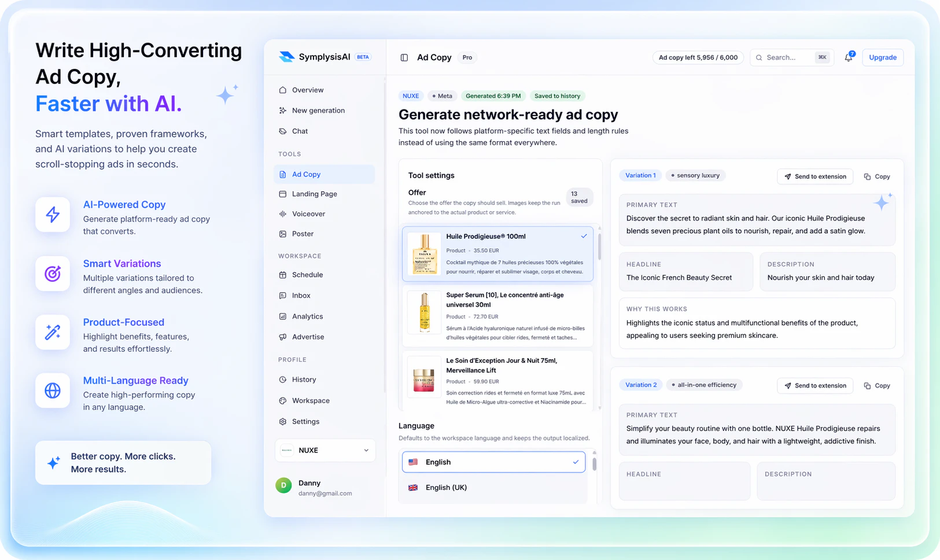Image resolution: width=940 pixels, height=560 pixels.
Task: Select the Huile Prodigieuse 100ml offer
Action: coord(497,254)
